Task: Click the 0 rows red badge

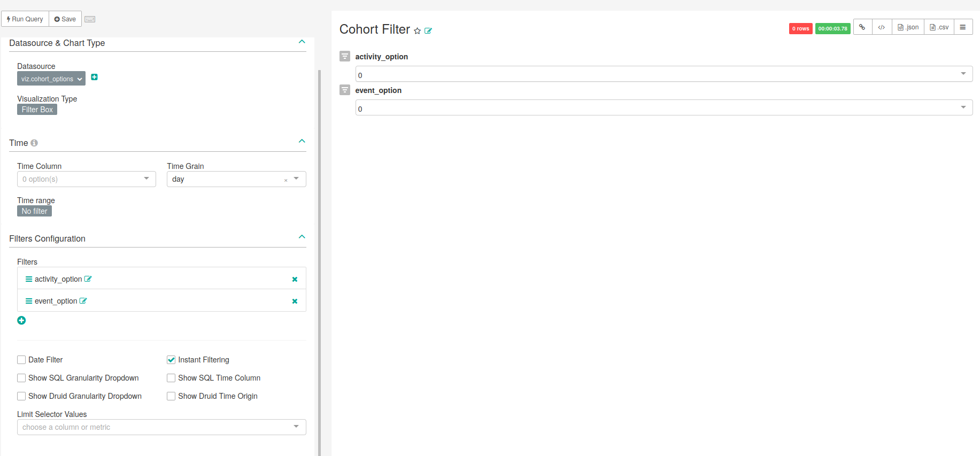Action: click(800, 28)
